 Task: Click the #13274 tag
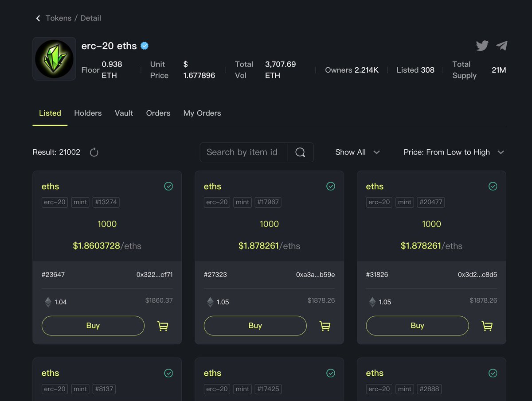point(106,202)
